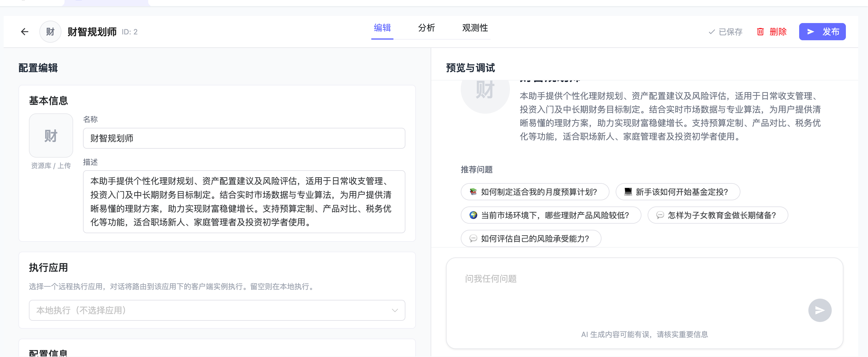Image resolution: width=868 pixels, height=357 pixels.
Task: Focus the 名称 input field
Action: (x=244, y=138)
